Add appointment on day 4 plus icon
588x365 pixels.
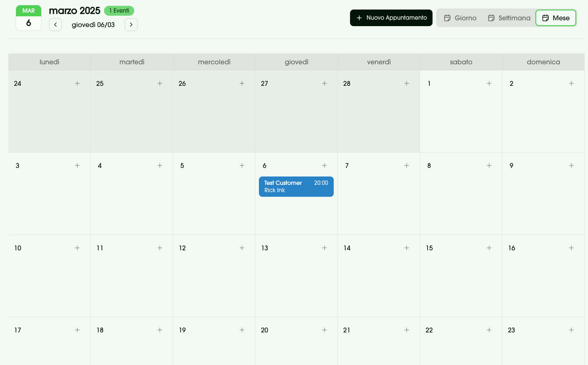pyautogui.click(x=160, y=165)
